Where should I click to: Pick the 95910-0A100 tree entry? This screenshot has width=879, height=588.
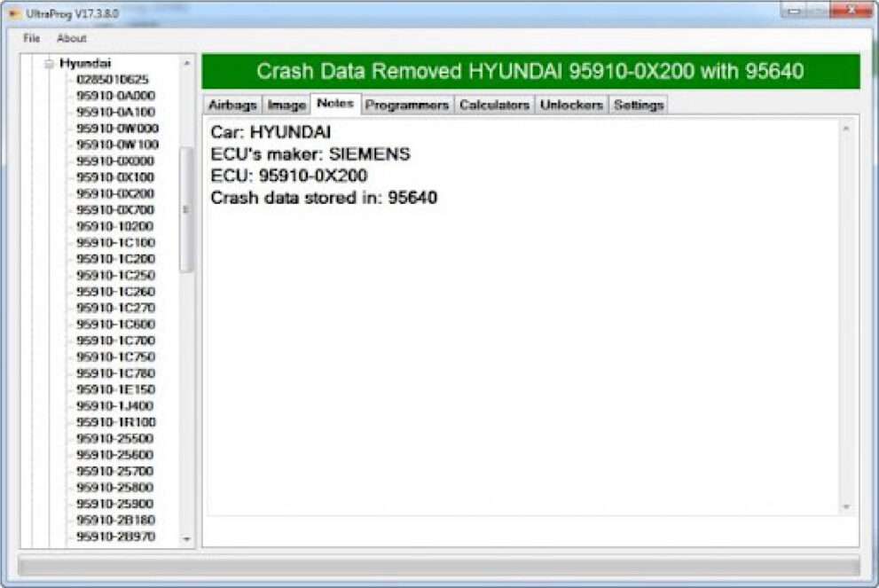tap(115, 112)
